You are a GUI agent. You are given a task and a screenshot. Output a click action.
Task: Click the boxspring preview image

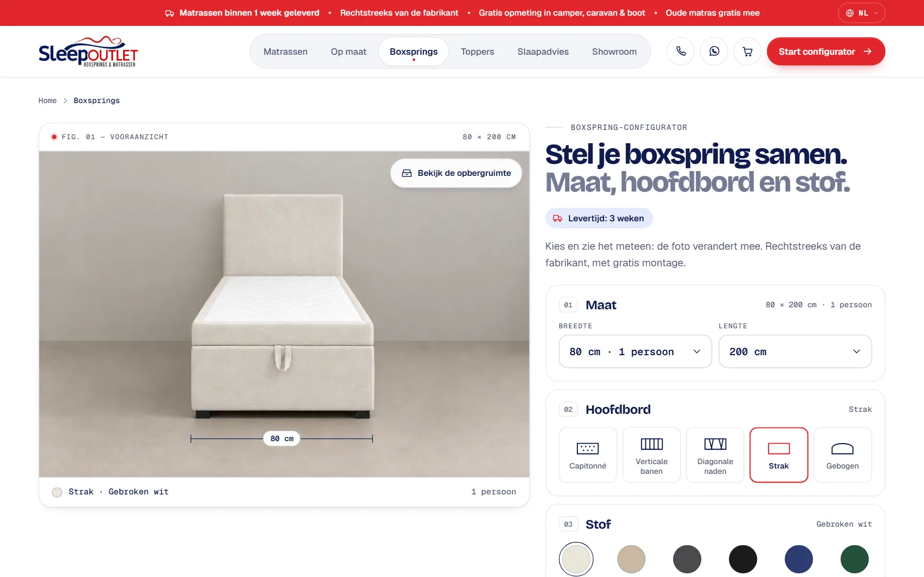(284, 314)
